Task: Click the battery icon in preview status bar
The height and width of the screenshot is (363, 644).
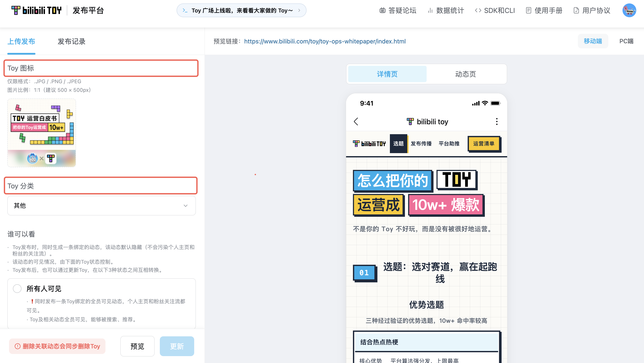Action: [x=496, y=103]
